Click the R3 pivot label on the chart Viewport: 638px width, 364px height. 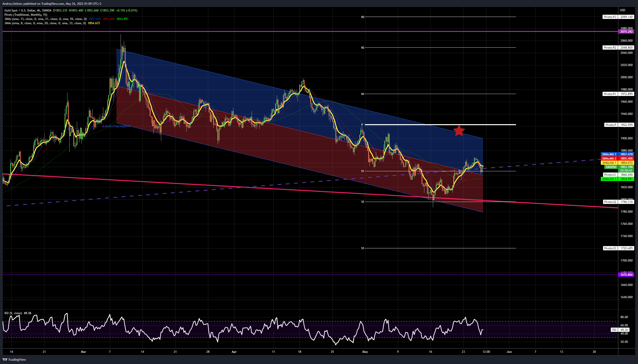pyautogui.click(x=363, y=17)
